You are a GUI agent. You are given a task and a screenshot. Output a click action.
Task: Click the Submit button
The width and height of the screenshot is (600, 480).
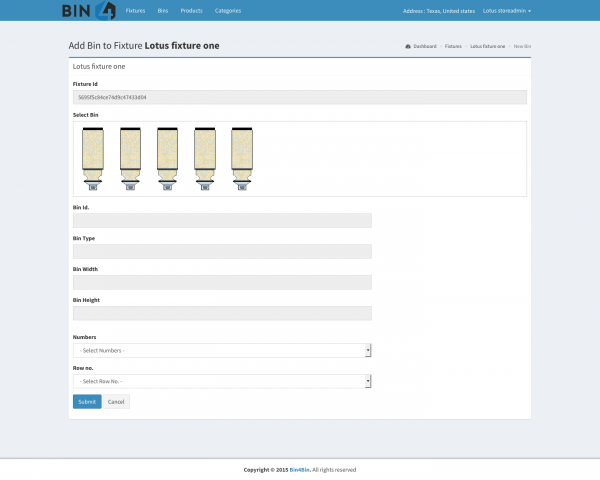click(87, 402)
